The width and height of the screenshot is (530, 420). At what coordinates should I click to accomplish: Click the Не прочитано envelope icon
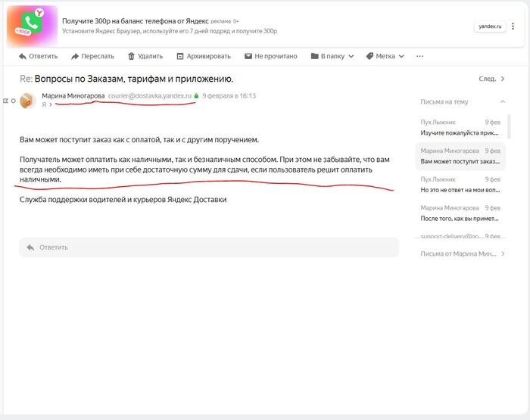248,56
